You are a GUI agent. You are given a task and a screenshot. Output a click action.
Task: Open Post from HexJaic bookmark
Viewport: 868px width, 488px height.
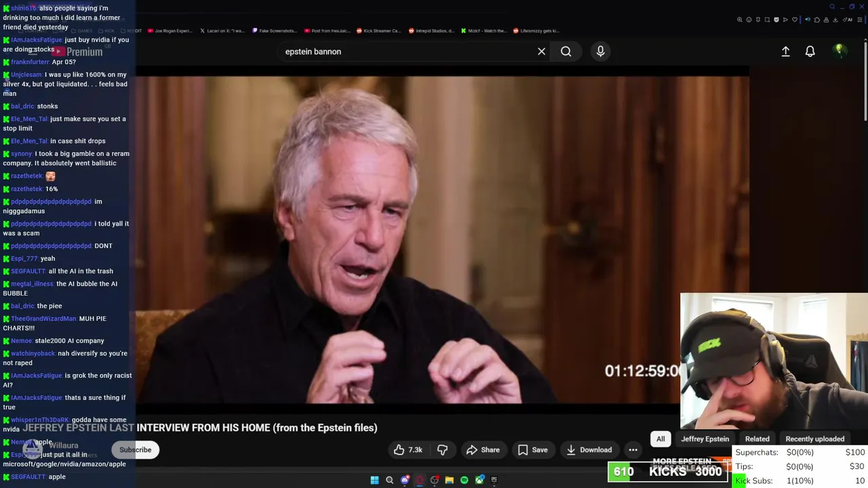click(328, 30)
